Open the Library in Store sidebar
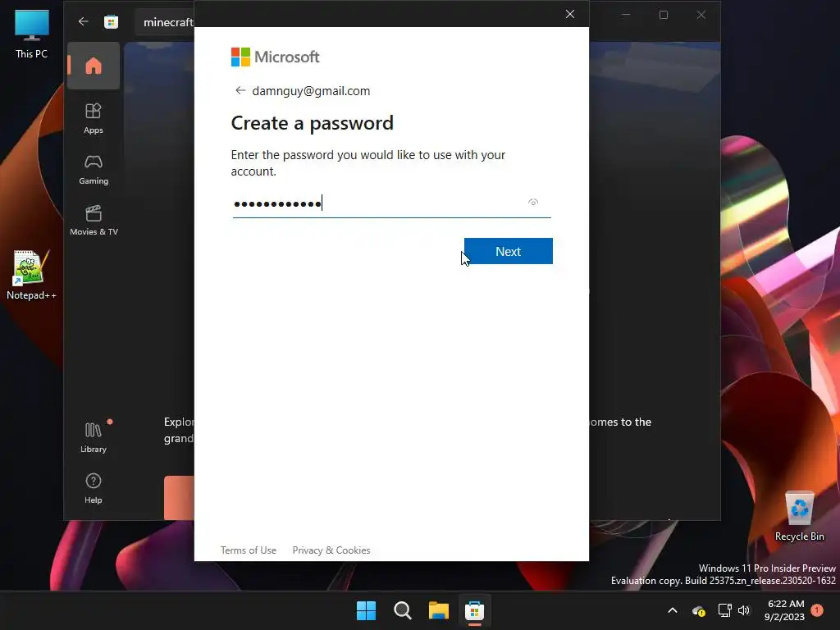This screenshot has width=840, height=630. pos(94,438)
